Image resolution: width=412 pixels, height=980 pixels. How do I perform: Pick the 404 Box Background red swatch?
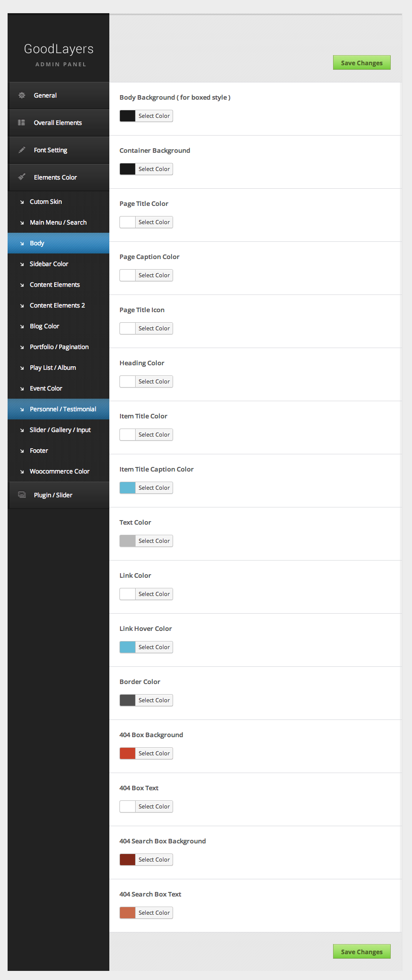128,753
